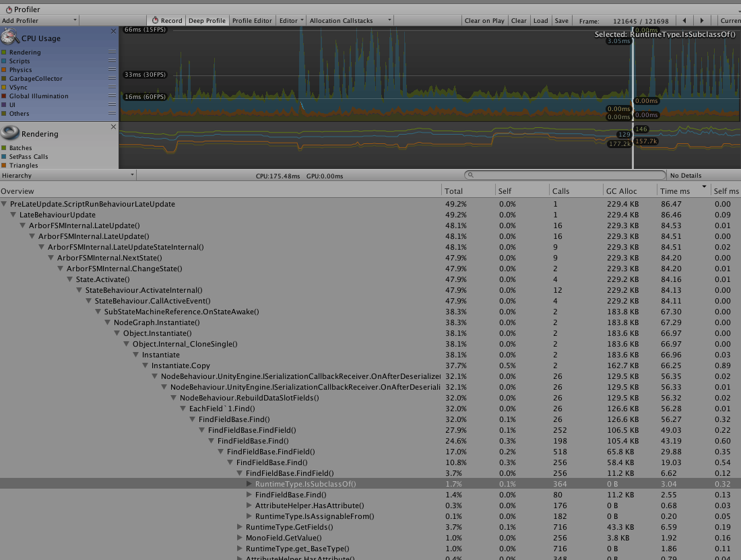Screen dimensions: 741x560
Task: Close the CPU Usage profiler module
Action: pos(113,31)
